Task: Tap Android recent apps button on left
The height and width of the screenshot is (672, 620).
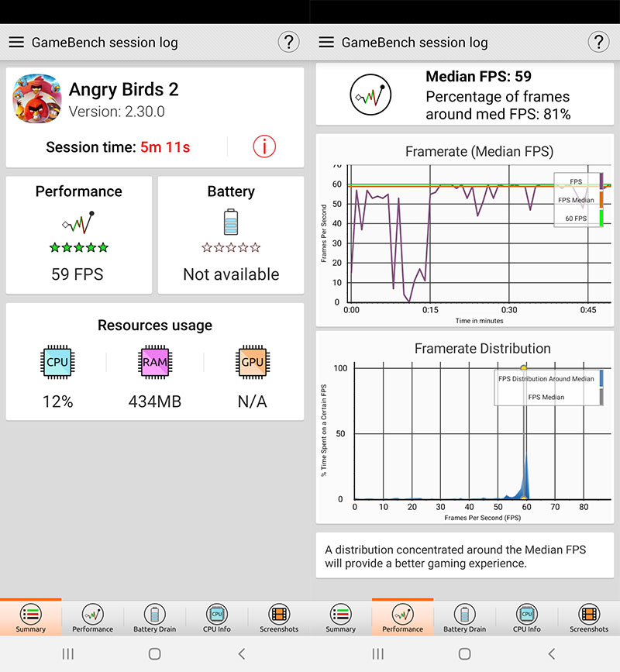Action: coord(68,653)
